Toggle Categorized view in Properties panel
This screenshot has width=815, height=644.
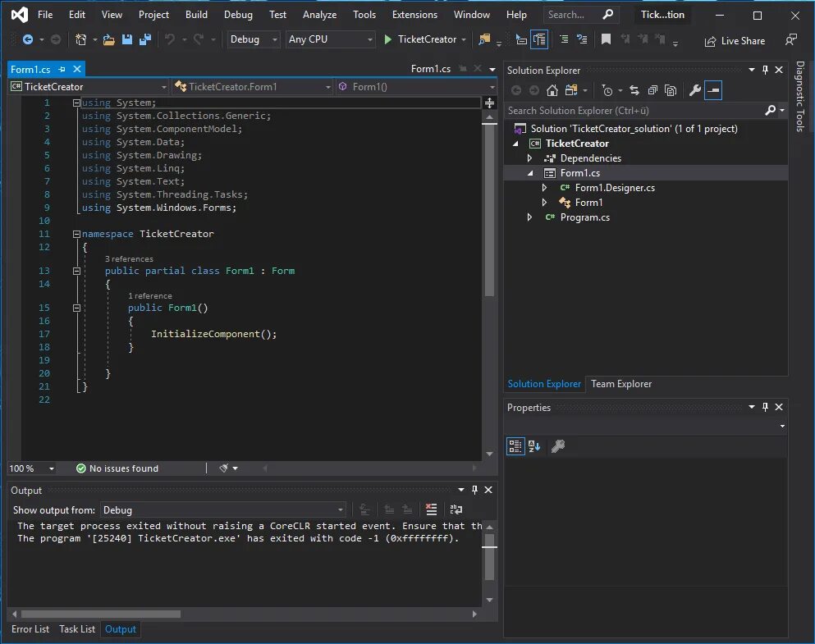[515, 446]
